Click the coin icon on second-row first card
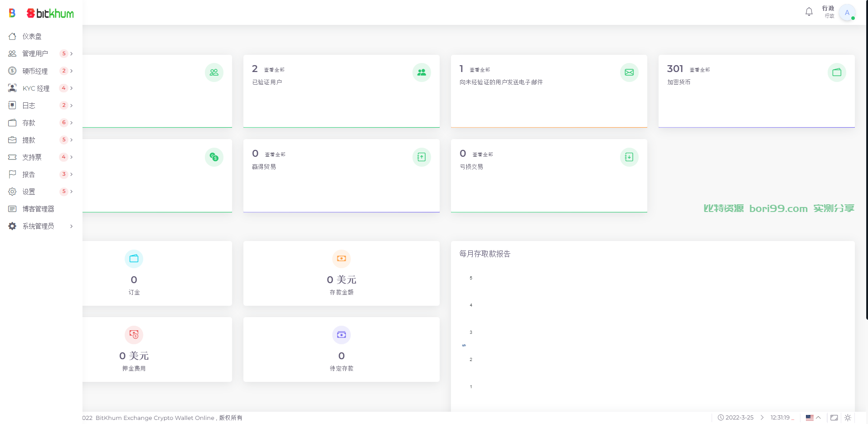Image resolution: width=868 pixels, height=424 pixels. [214, 157]
